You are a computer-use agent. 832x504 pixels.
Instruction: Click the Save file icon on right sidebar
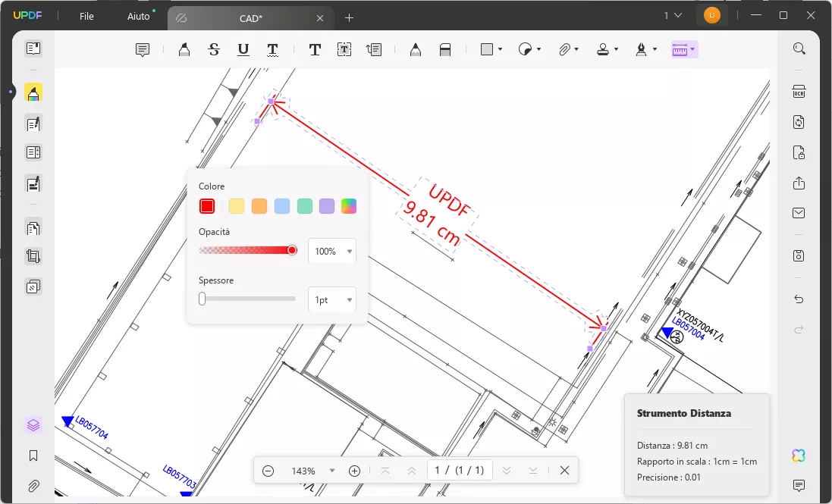coord(799,255)
